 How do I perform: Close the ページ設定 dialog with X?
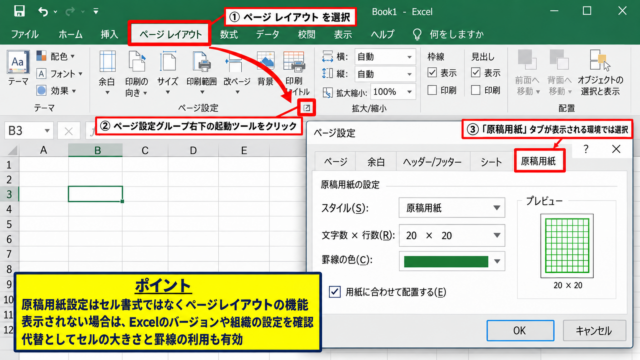[616, 149]
